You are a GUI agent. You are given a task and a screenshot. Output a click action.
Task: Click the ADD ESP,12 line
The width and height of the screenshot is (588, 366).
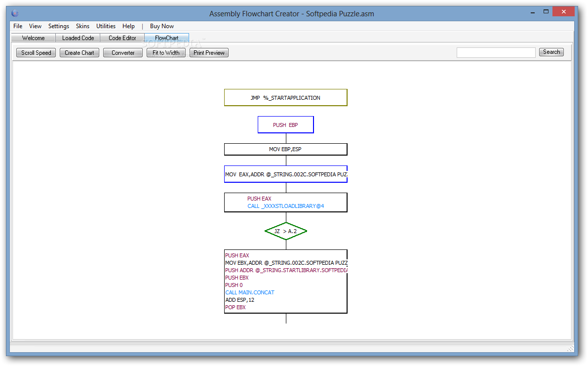[240, 300]
